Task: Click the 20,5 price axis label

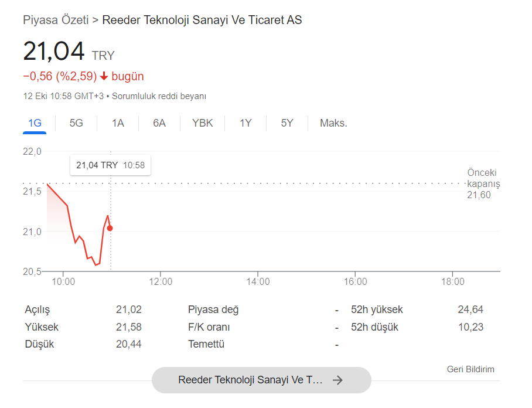Action: 32,271
